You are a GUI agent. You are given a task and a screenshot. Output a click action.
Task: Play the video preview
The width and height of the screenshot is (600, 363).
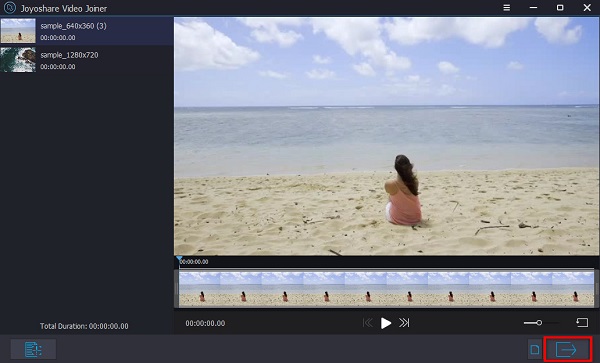[x=386, y=323]
